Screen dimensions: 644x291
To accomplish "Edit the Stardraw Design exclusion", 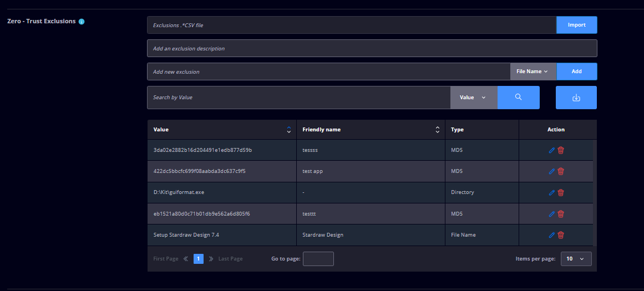I will [551, 235].
